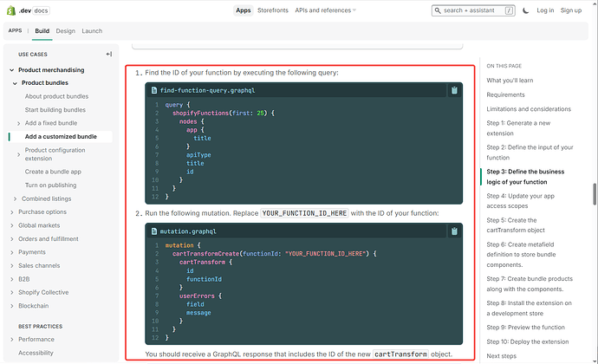The height and width of the screenshot is (364, 598).
Task: Expand Add a fixed bundle item
Action: pos(19,123)
